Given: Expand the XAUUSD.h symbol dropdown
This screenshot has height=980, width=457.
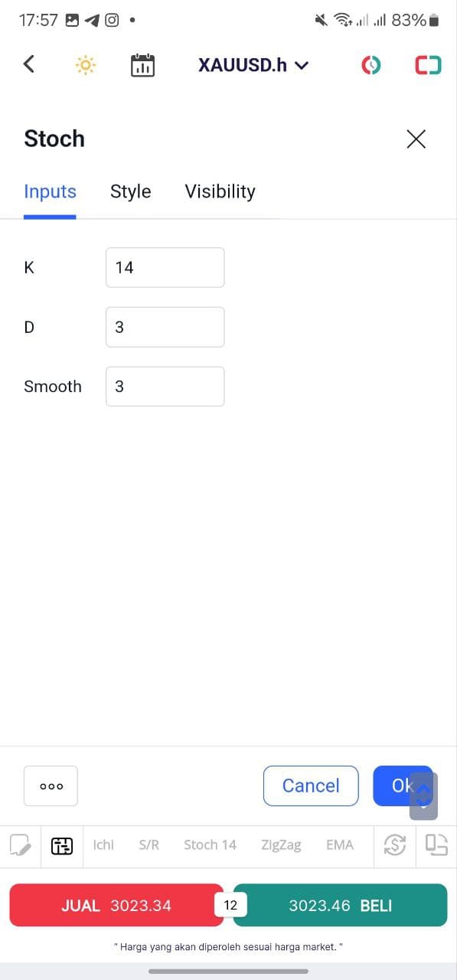Looking at the screenshot, I should (253, 65).
